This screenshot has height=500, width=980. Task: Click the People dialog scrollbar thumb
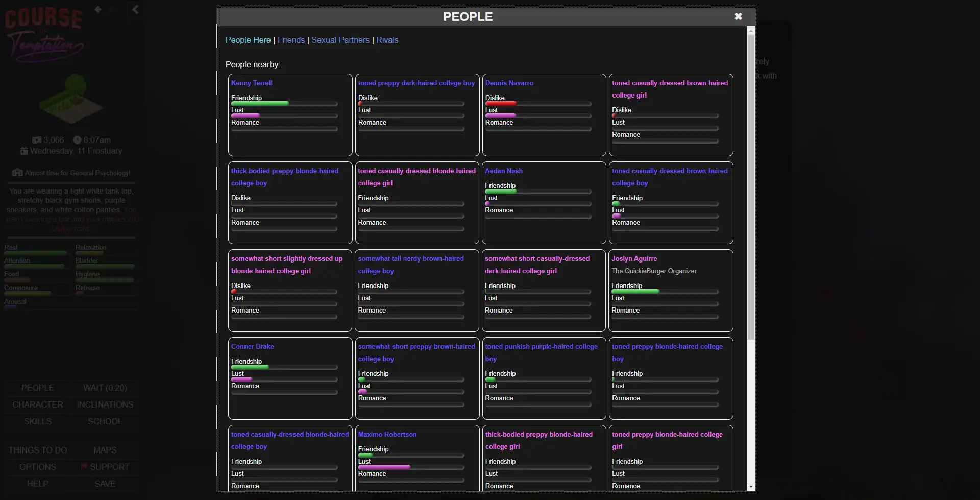point(750,186)
